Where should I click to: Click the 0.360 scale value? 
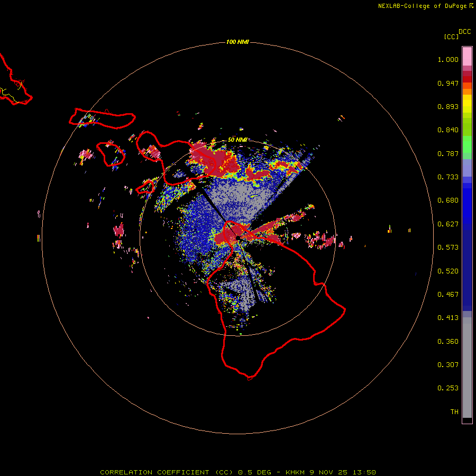[x=448, y=342]
